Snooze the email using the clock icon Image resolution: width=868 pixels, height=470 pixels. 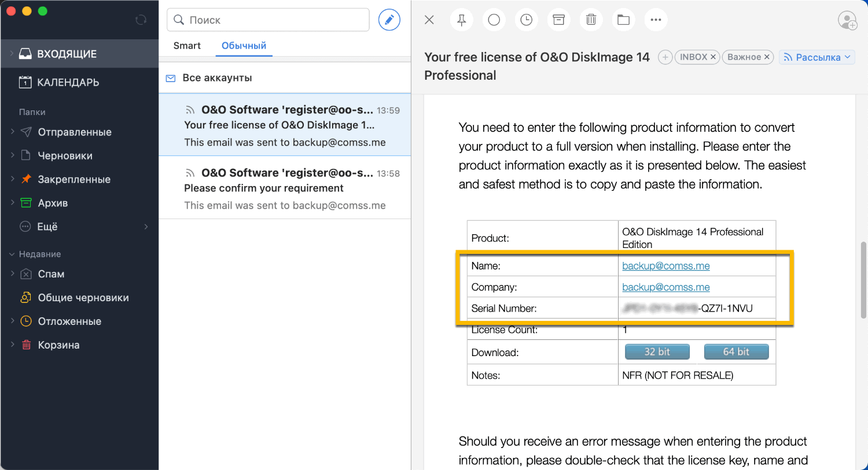pos(526,20)
